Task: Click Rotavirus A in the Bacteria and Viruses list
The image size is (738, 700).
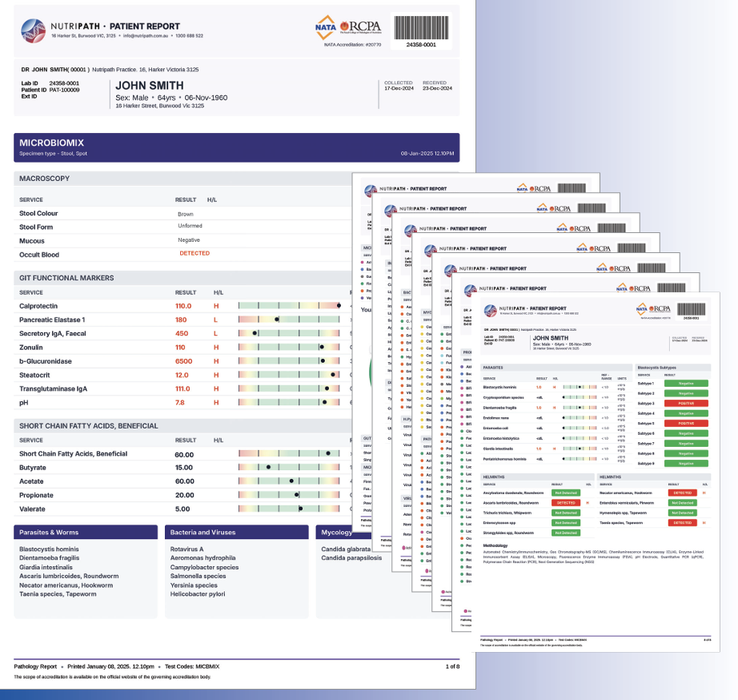Action: point(187,549)
